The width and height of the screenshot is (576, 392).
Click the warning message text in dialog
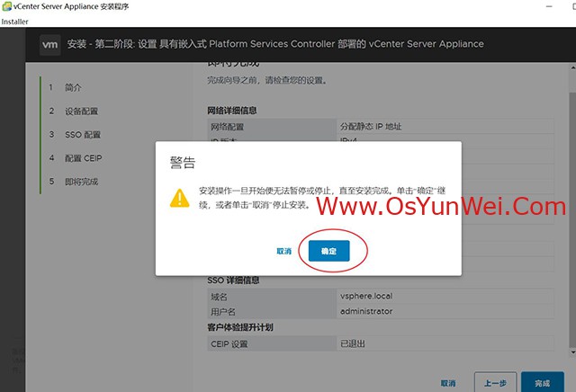click(x=322, y=198)
